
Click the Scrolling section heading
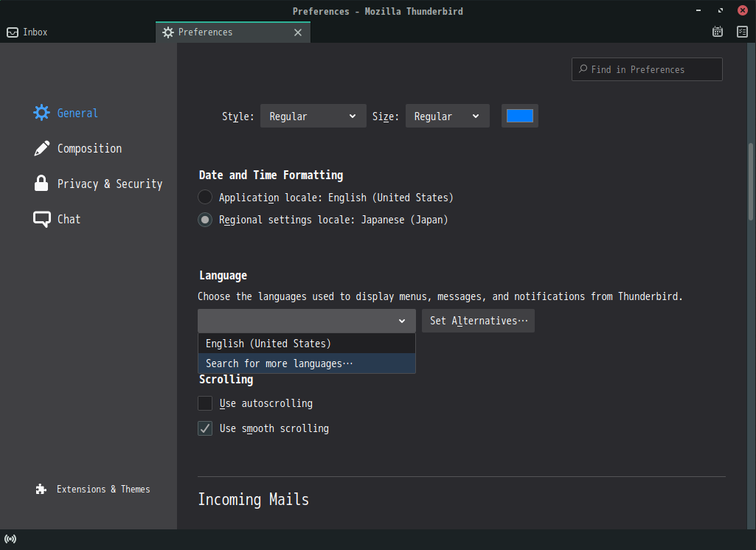pyautogui.click(x=226, y=380)
